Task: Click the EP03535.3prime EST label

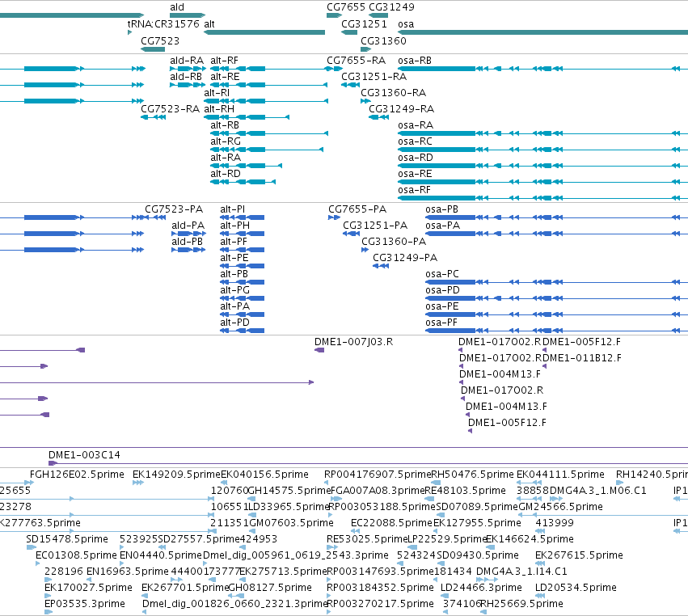Action: click(85, 604)
